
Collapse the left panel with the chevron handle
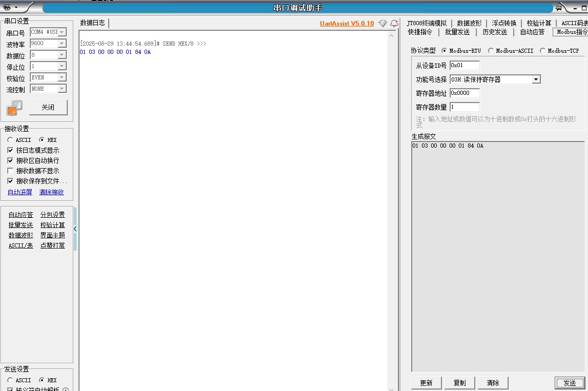(75, 229)
